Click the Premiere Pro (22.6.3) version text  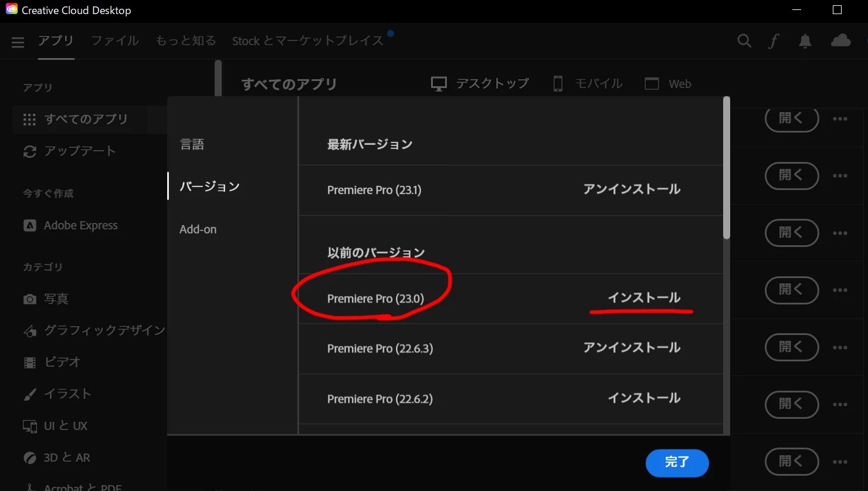pos(380,348)
